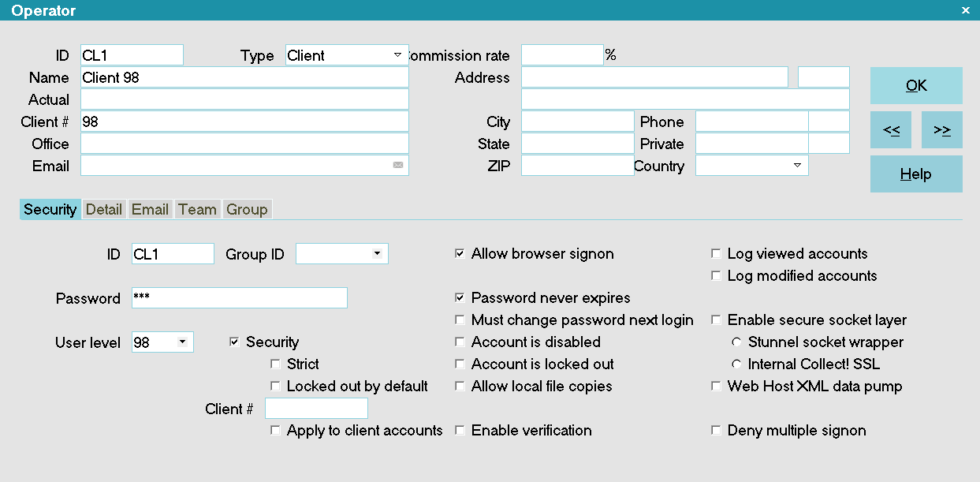Viewport: 980px width, 482px height.
Task: Uncheck Allow browser signon
Action: [460, 254]
